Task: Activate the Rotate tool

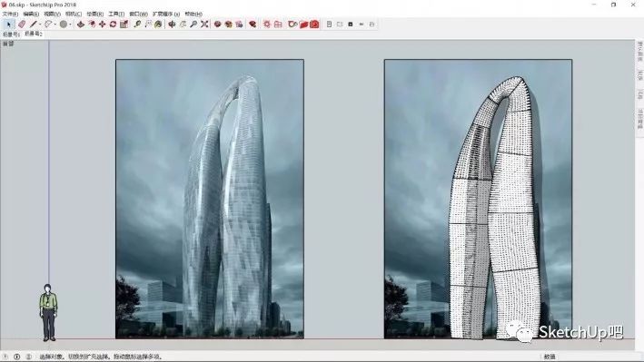Action: click(x=113, y=24)
